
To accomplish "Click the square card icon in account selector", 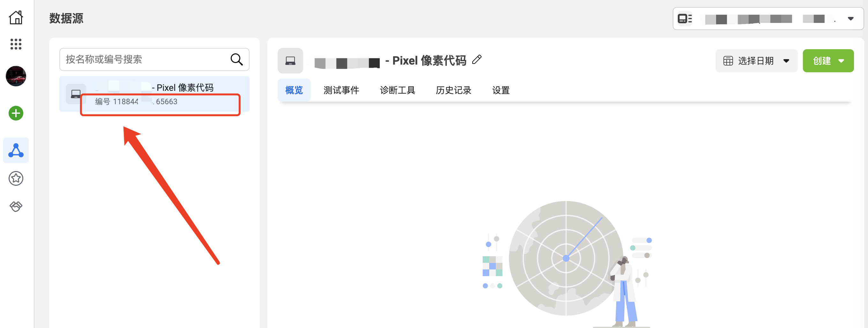I will tap(684, 19).
